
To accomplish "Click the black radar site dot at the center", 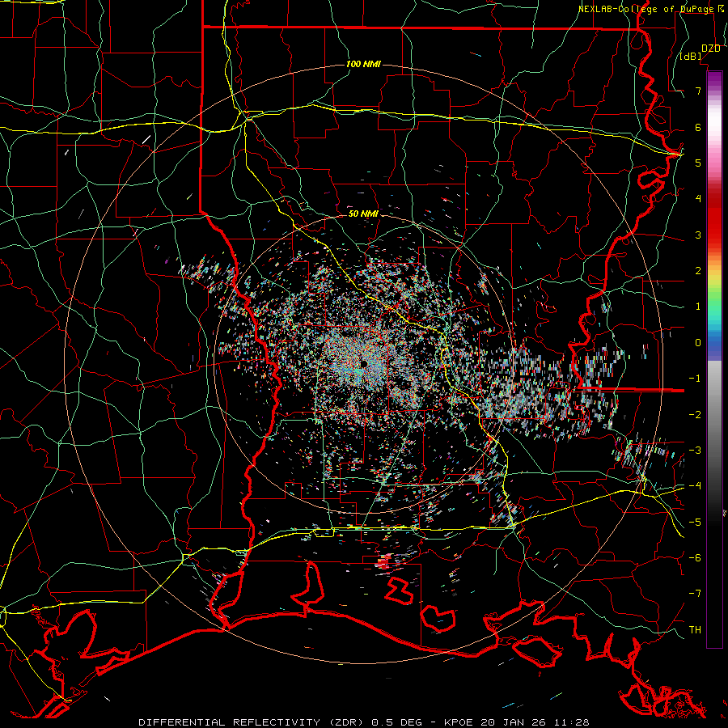I will point(364,363).
